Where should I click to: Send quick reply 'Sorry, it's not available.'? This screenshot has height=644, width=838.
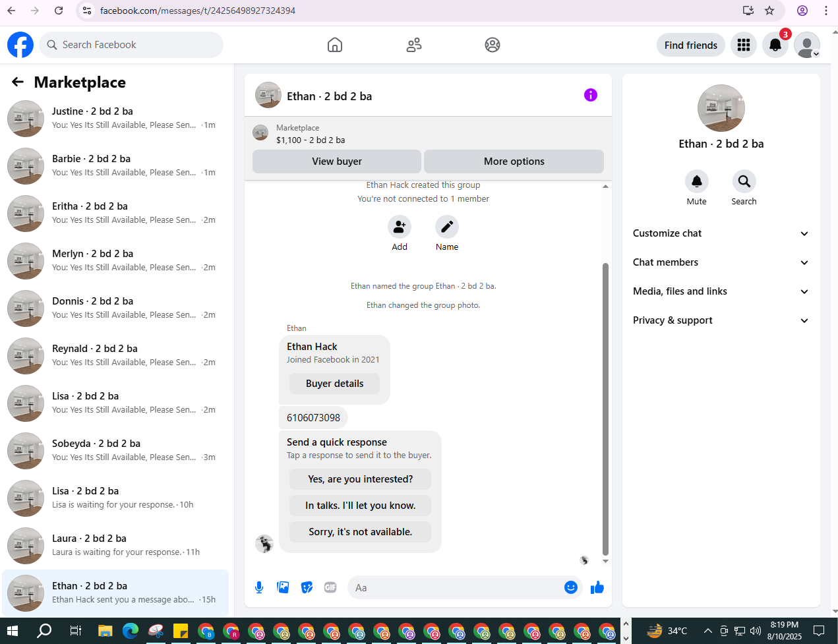360,532
